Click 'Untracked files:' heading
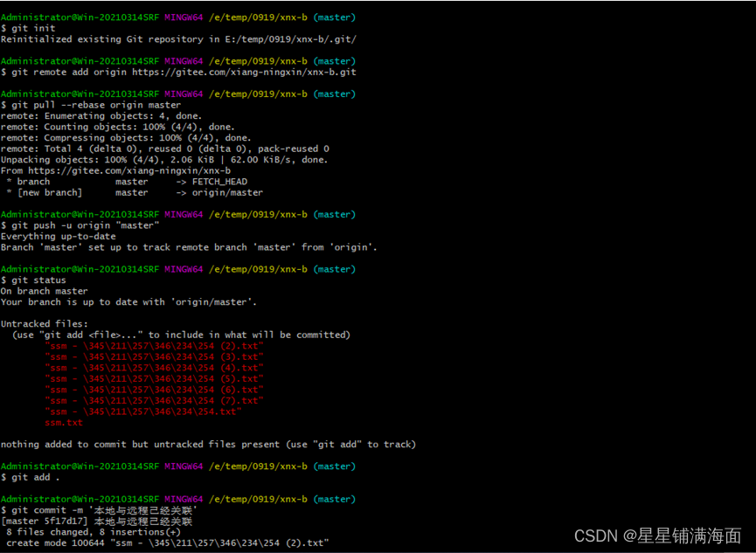756x553 pixels. tap(45, 324)
